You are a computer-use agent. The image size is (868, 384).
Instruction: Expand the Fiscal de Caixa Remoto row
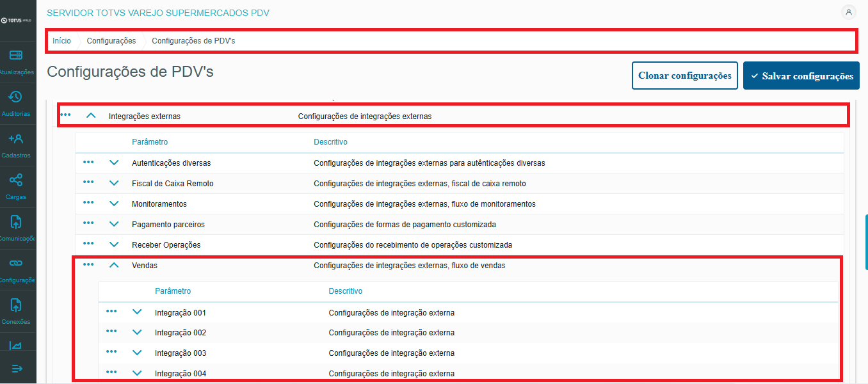(x=114, y=183)
